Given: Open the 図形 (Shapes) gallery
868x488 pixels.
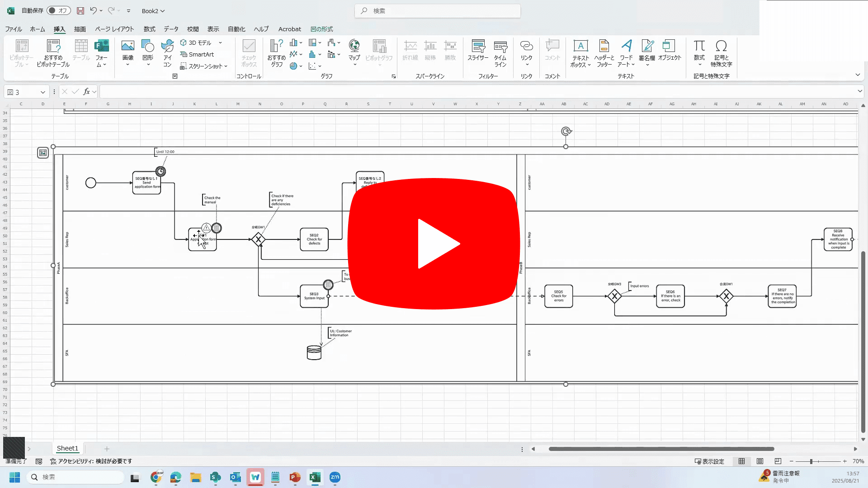Looking at the screenshot, I should click(x=148, y=50).
